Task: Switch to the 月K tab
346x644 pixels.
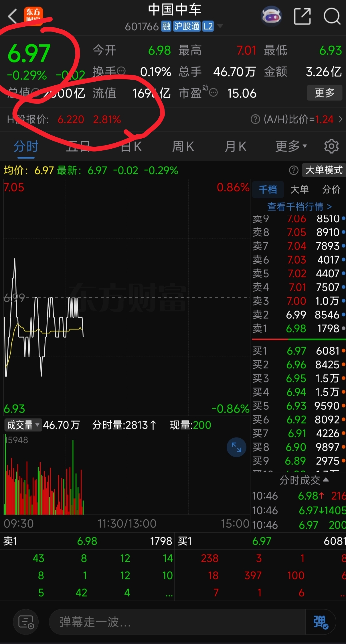Action: click(236, 146)
